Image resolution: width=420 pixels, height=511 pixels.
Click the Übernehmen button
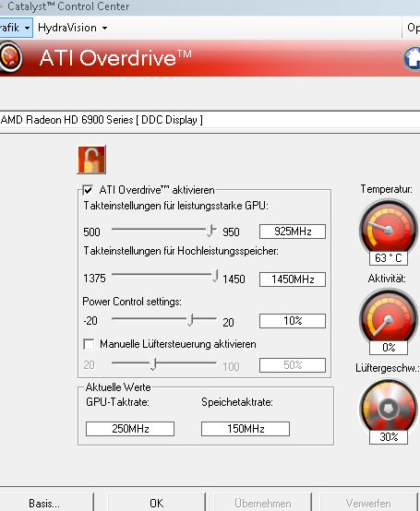263,503
